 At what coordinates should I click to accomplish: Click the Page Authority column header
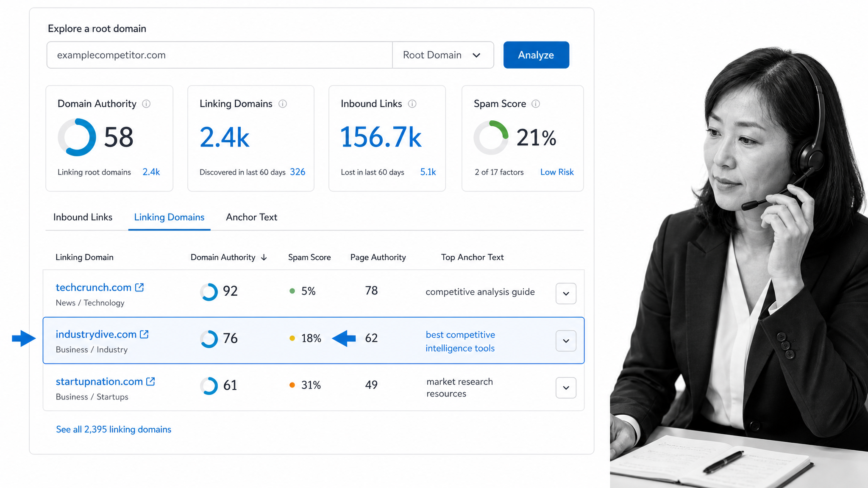point(378,258)
